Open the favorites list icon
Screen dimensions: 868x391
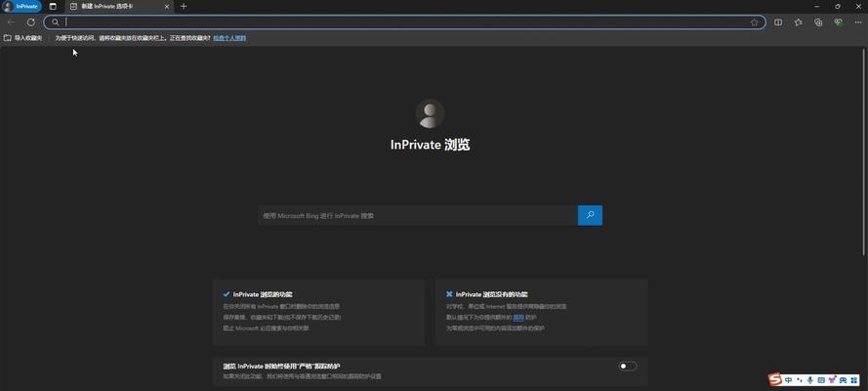click(798, 22)
